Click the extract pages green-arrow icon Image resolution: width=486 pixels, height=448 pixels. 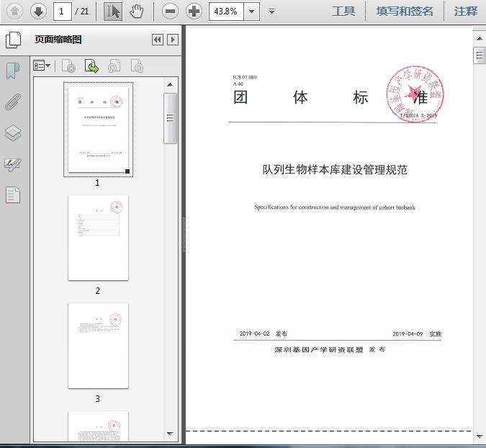point(91,66)
